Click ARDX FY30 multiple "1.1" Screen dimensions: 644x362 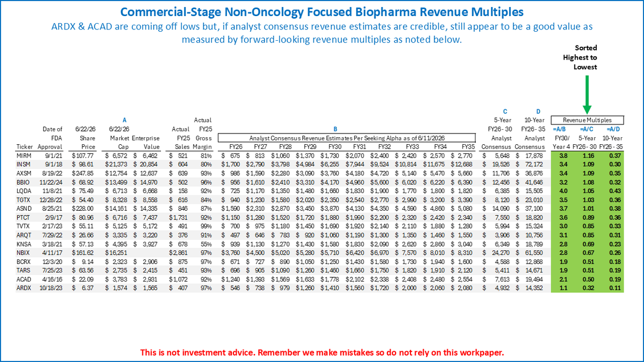(x=562, y=288)
